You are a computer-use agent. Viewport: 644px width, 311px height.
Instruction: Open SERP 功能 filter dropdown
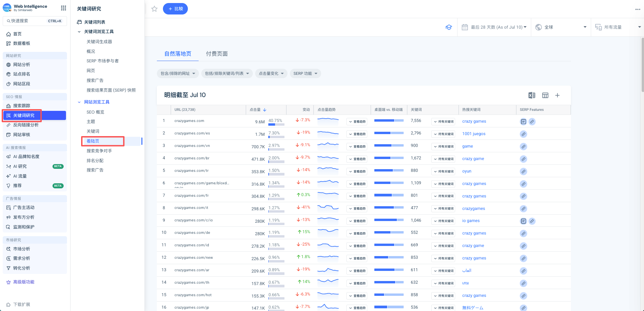click(x=305, y=73)
